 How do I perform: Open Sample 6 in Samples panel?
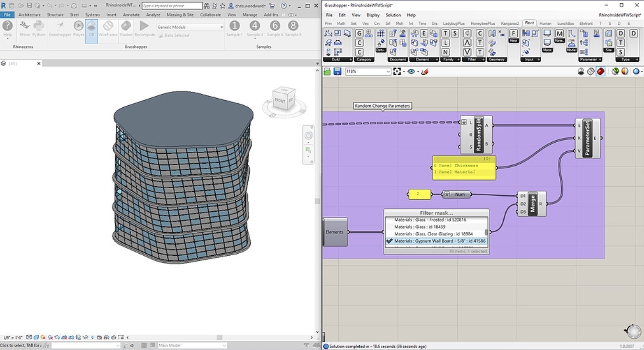[275, 28]
